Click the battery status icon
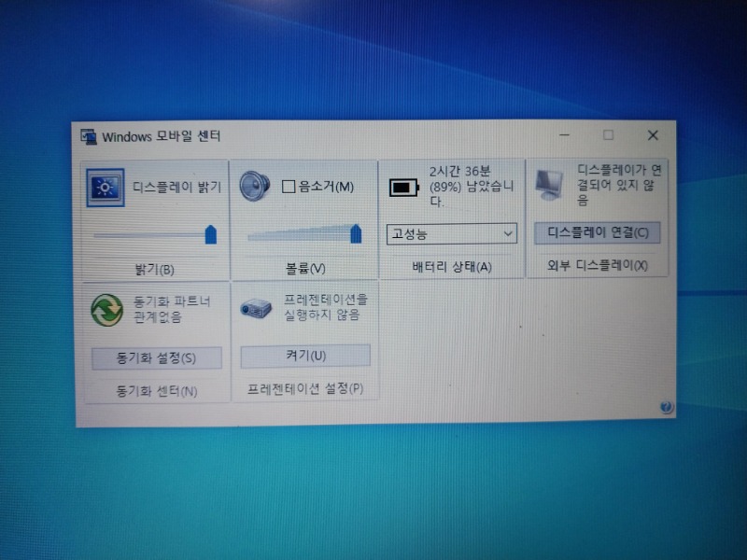The image size is (747, 560). (404, 188)
